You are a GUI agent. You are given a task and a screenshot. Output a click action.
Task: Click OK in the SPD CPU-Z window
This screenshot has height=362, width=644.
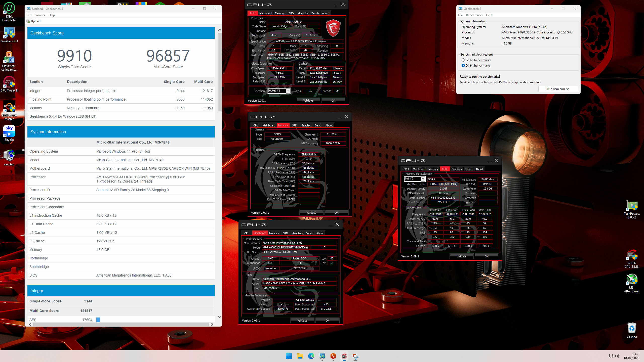pos(487,256)
